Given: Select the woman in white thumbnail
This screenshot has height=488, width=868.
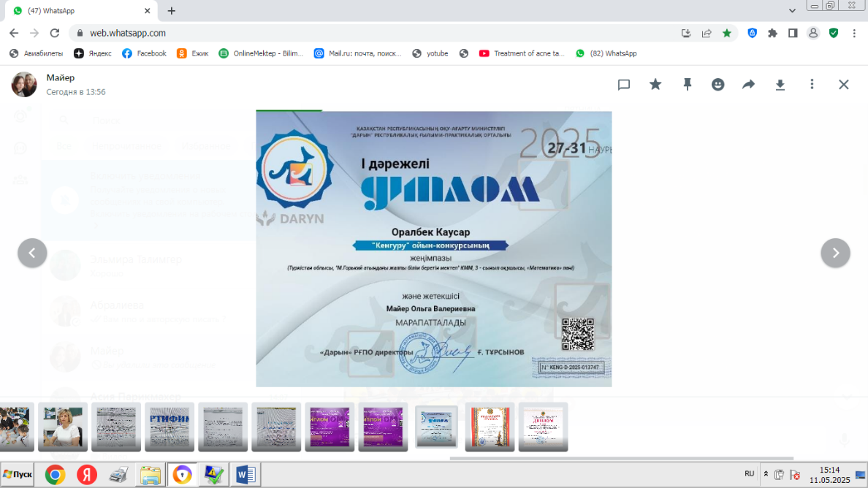Looking at the screenshot, I should point(63,427).
